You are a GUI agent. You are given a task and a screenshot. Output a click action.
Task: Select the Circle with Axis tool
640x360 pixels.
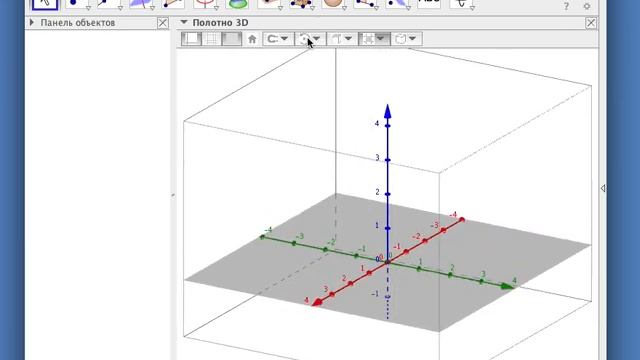205,4
